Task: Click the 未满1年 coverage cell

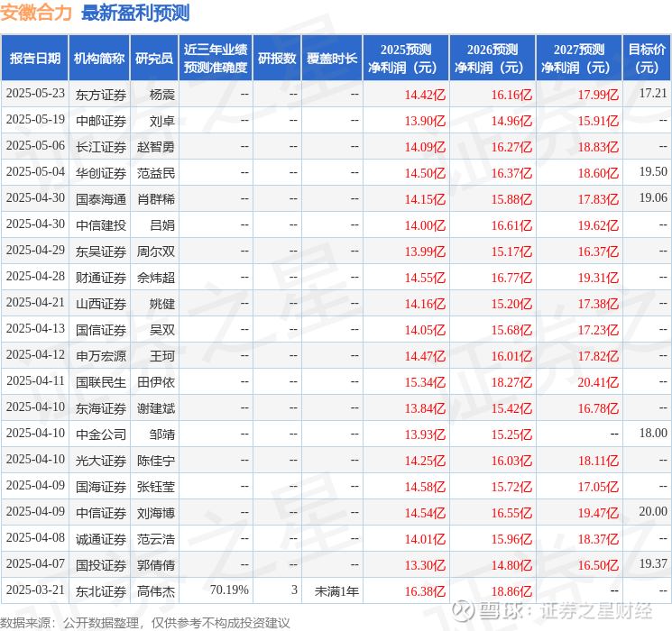Action: (336, 591)
